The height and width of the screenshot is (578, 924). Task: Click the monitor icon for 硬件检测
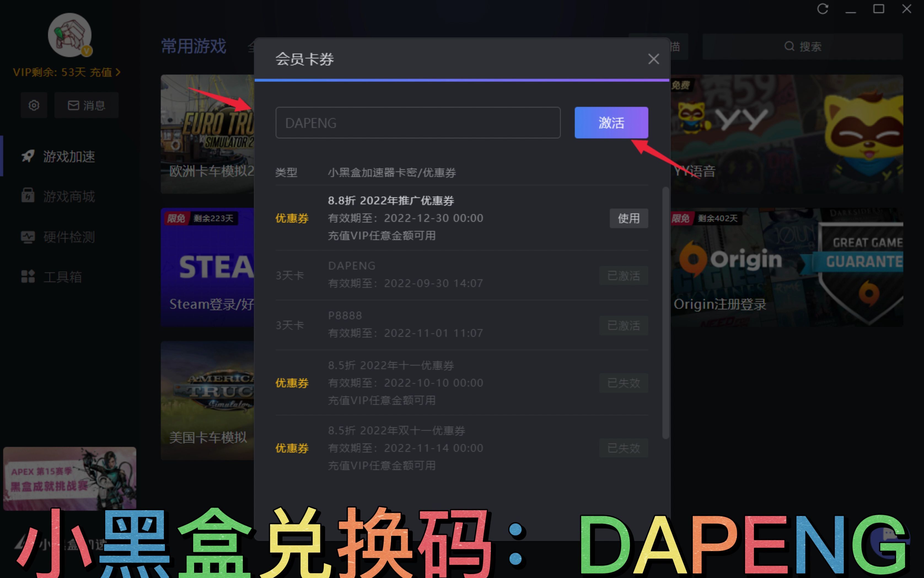tap(28, 237)
